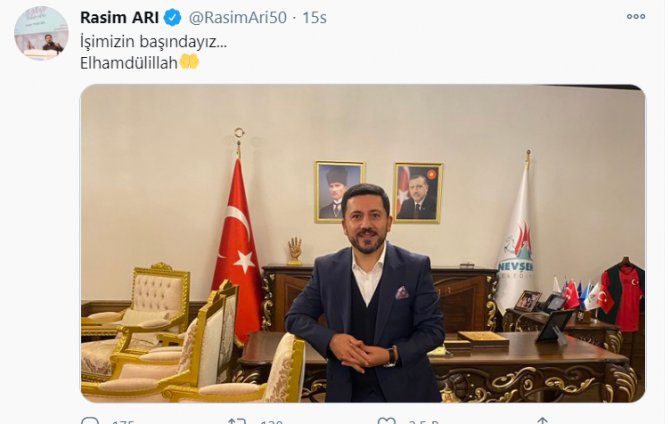This screenshot has height=424, width=670.
Task: Click the 3,5 B like count
Action: (423, 422)
